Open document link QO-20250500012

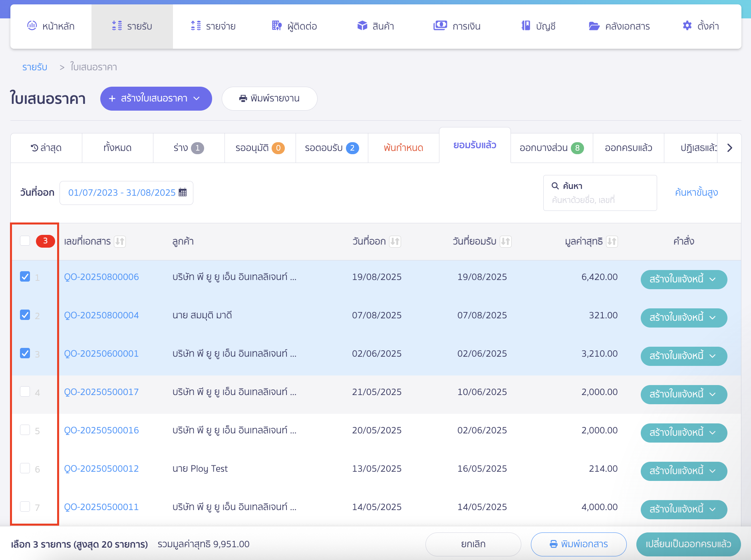click(x=101, y=469)
